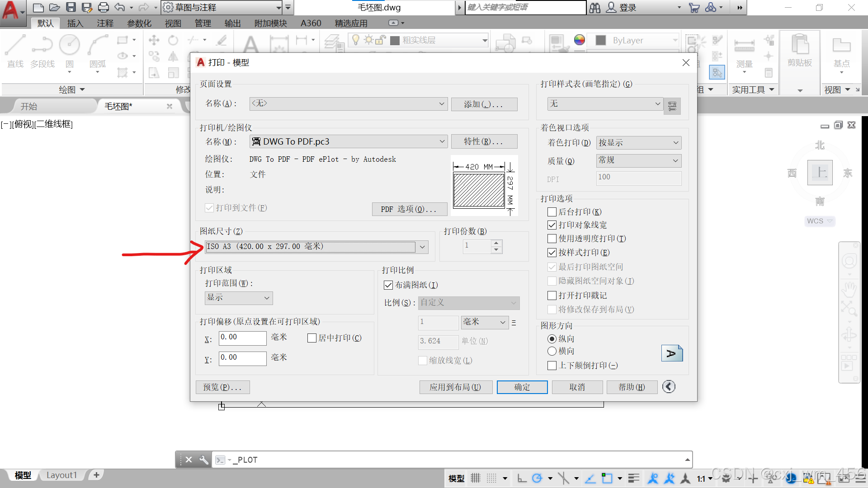Switch to the Layout1 tab

pos(61,475)
